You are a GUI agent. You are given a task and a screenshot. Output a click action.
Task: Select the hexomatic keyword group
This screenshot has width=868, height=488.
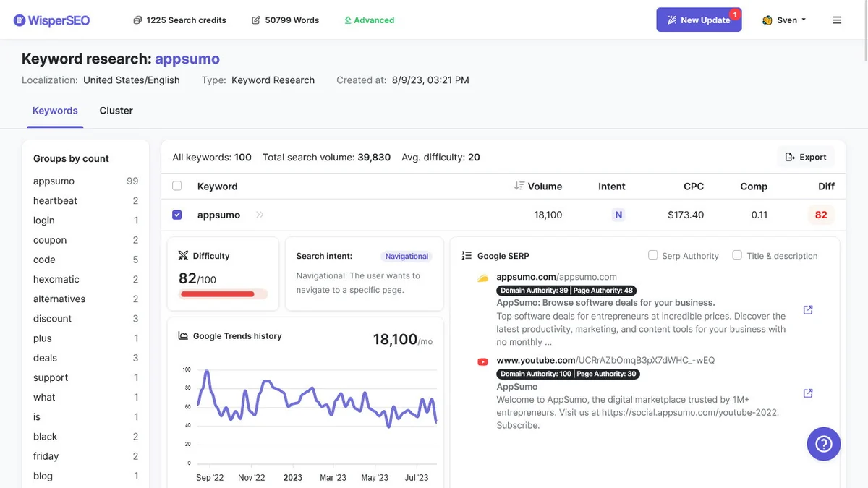[56, 279]
